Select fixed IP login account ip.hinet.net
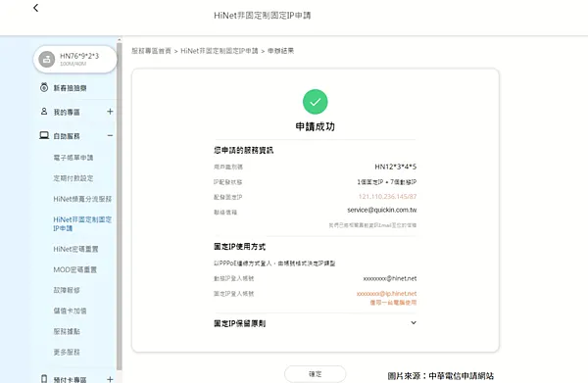The width and height of the screenshot is (588, 383). click(386, 294)
